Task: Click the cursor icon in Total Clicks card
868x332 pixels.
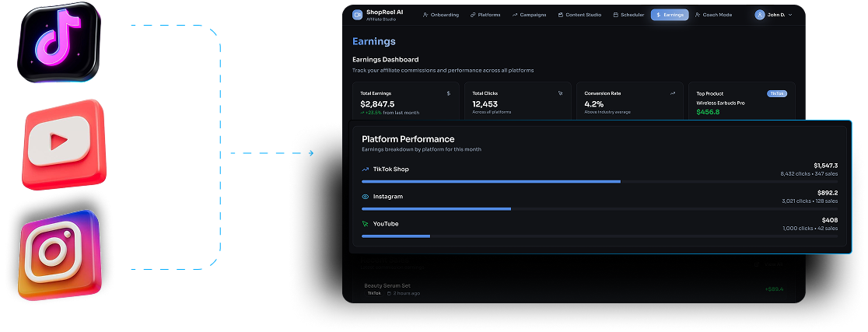Action: tap(560, 93)
